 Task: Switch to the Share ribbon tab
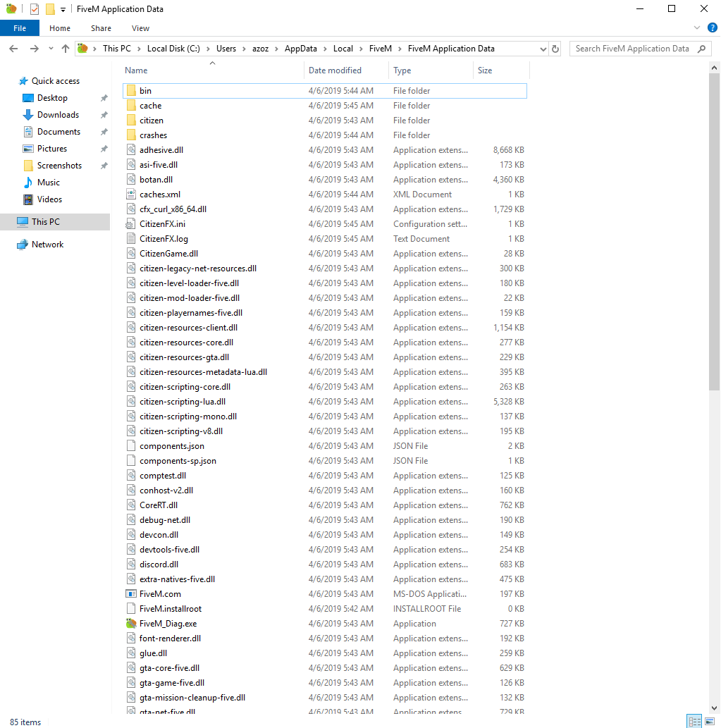101,28
